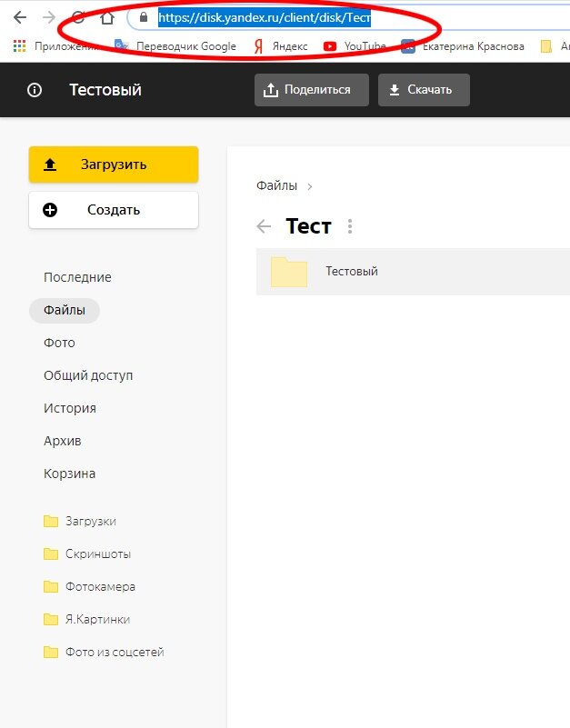Click the browser back arrow

coord(20,17)
